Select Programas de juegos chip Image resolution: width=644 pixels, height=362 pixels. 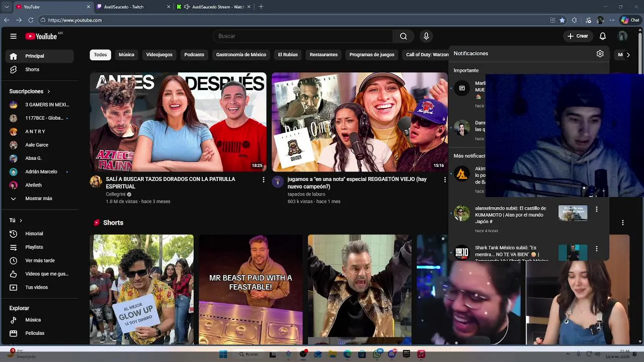pyautogui.click(x=372, y=55)
